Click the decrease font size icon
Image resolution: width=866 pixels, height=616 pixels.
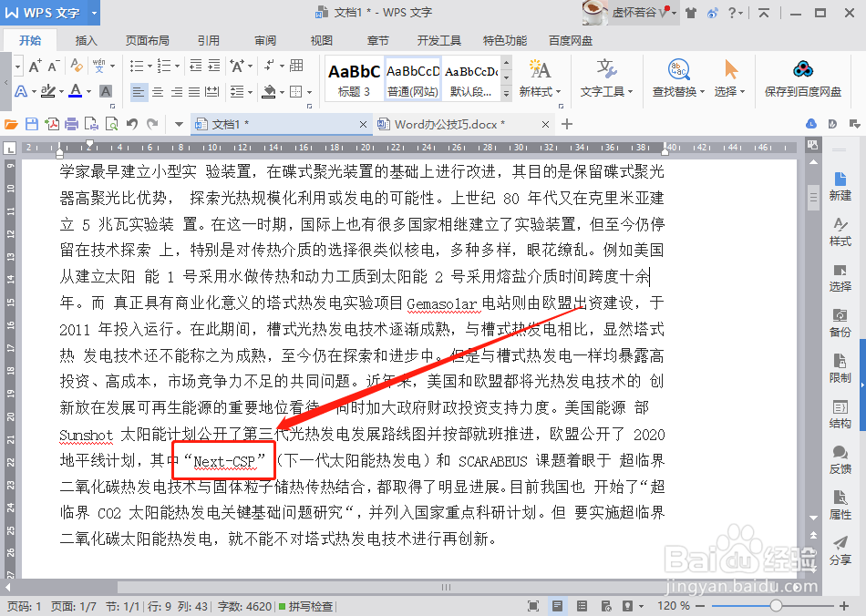click(53, 67)
